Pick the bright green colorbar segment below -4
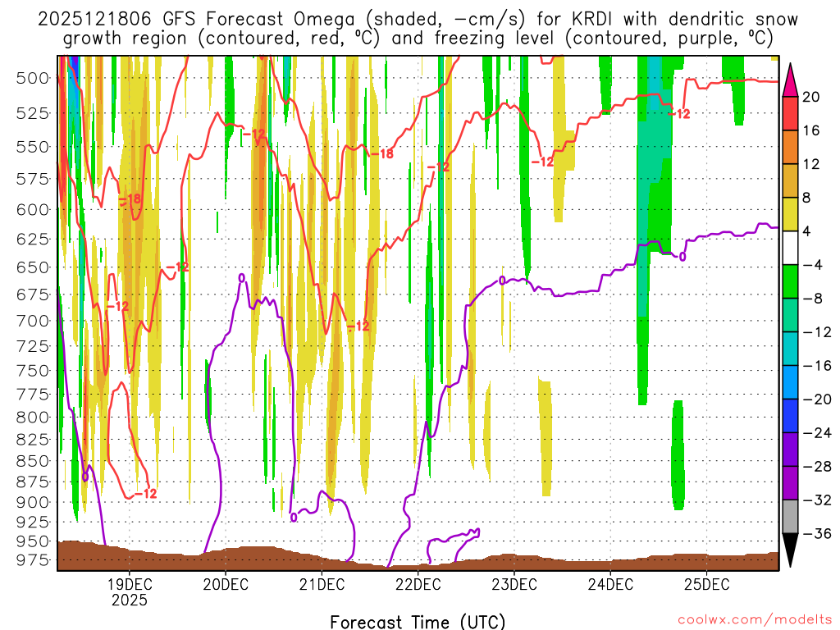 click(x=790, y=282)
